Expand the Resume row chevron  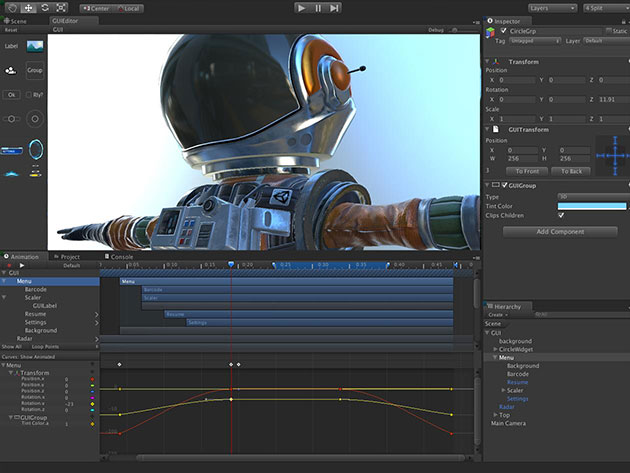pyautogui.click(x=96, y=314)
